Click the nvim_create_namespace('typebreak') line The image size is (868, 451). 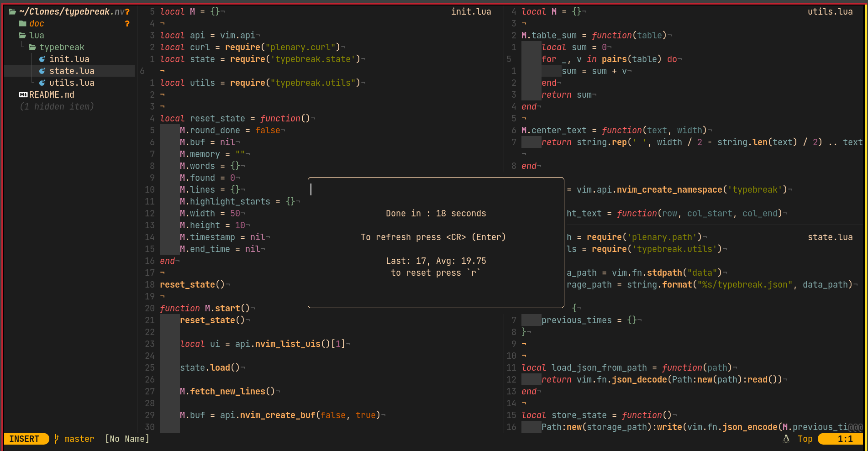pos(677,189)
